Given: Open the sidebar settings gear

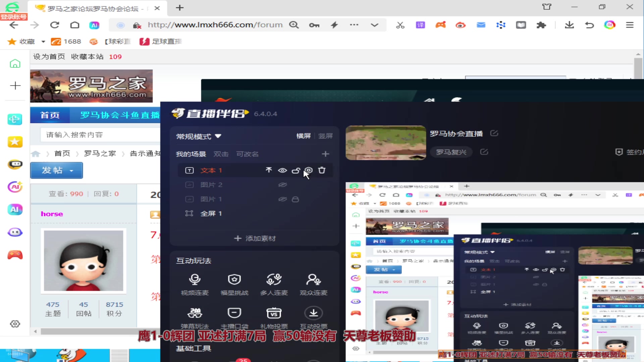Looking at the screenshot, I should [x=15, y=324].
